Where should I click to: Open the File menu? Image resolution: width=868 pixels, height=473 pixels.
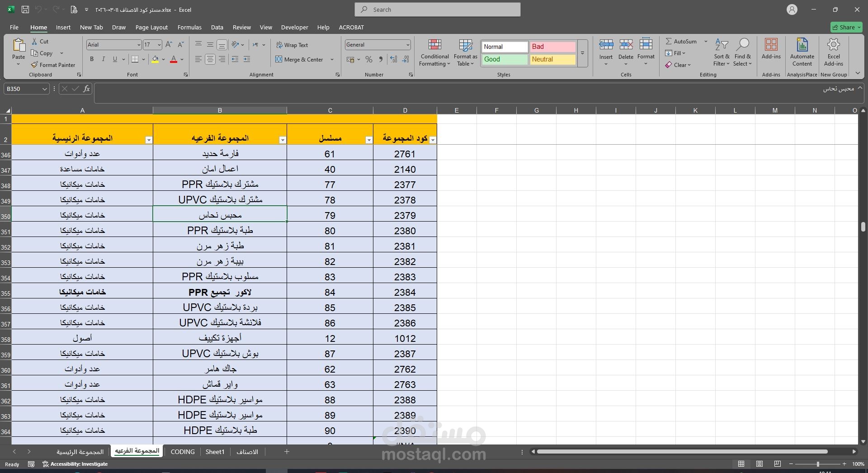pos(14,27)
